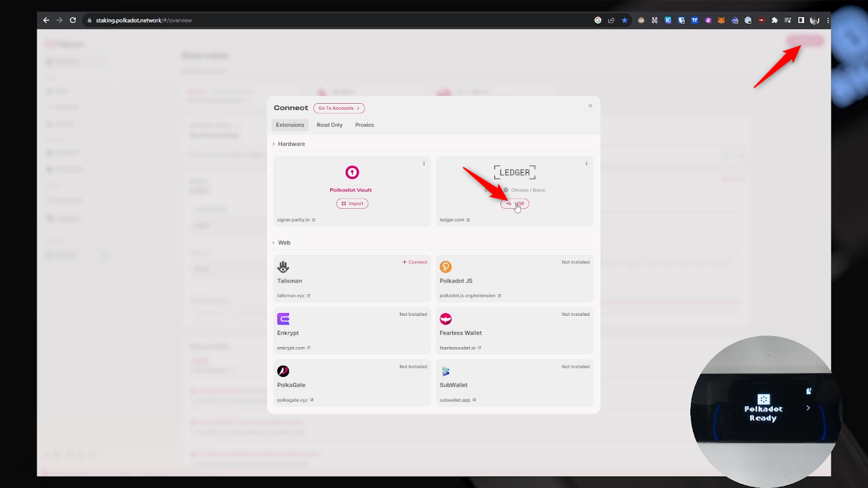
Task: Click the Polkadot Vault name text
Action: click(x=352, y=190)
